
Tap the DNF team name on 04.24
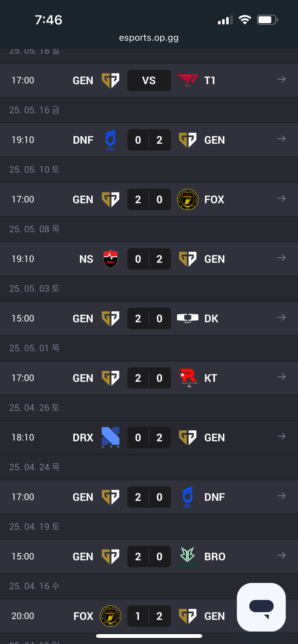tap(214, 497)
